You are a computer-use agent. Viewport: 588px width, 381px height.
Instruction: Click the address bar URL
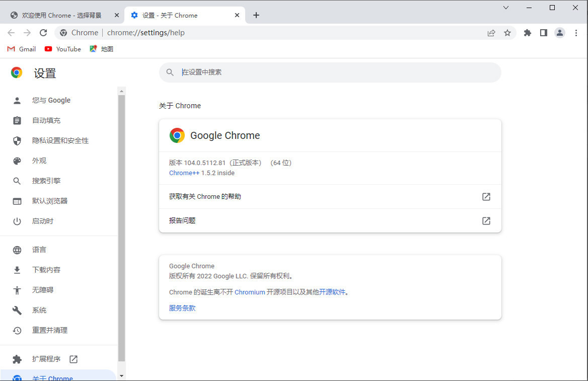click(x=146, y=33)
